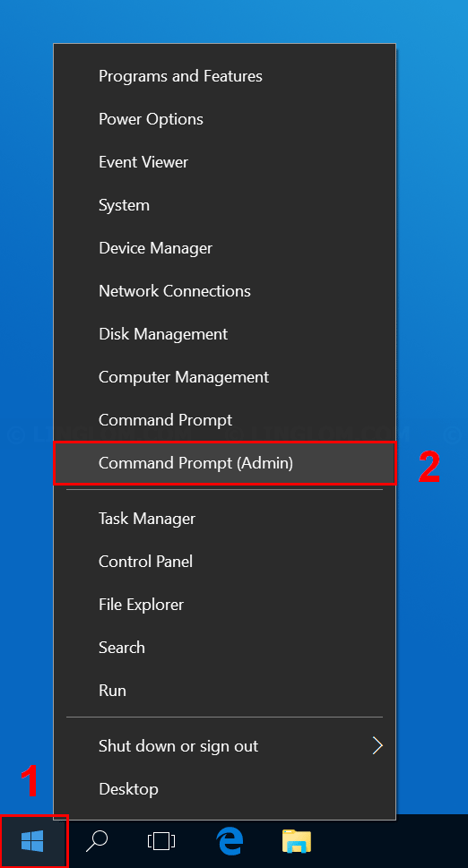The height and width of the screenshot is (868, 468).
Task: Select the System menu entry
Action: pyautogui.click(x=225, y=205)
